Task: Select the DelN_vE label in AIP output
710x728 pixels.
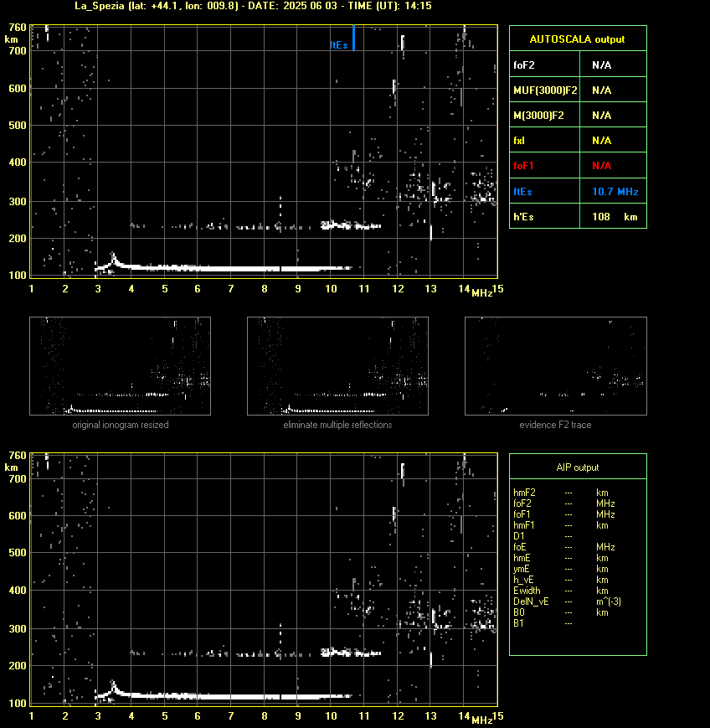Action: click(x=531, y=602)
